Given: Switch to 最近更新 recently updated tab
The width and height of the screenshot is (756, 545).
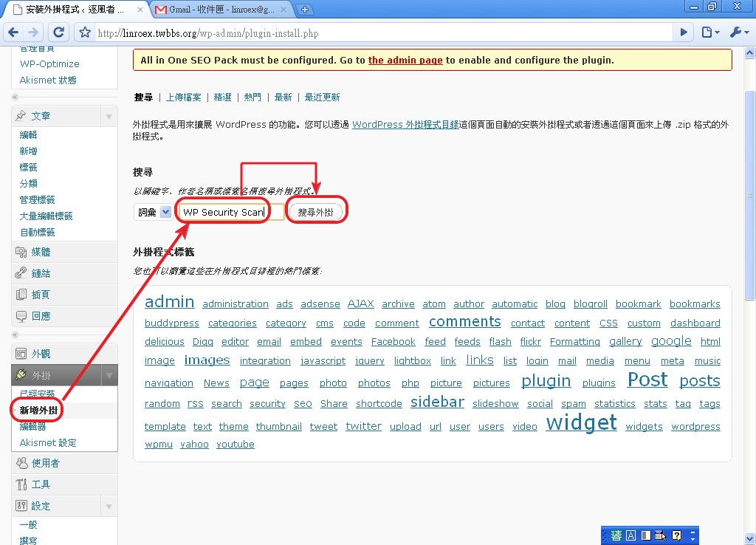Looking at the screenshot, I should 322,97.
